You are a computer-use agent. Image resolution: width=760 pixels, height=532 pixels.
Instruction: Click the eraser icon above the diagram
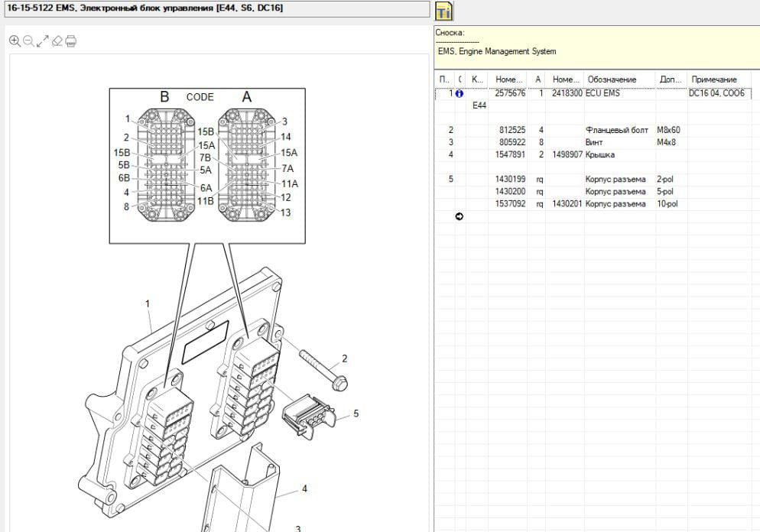tap(57, 41)
